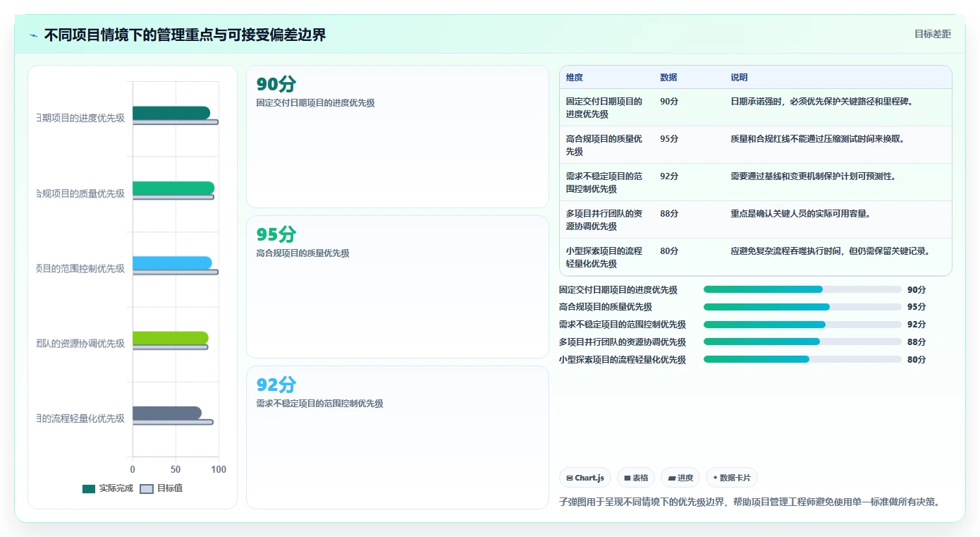Viewport: 980px width, 537px height.
Task: Click description 日期承诺强时，必须优先保护关键路径和里程碑。
Action: point(822,101)
